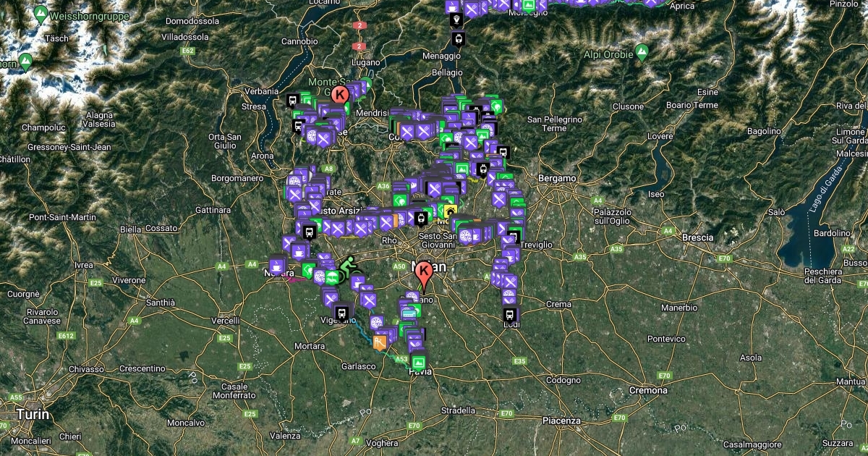Open the yellow house marker near Monza

tap(451, 211)
